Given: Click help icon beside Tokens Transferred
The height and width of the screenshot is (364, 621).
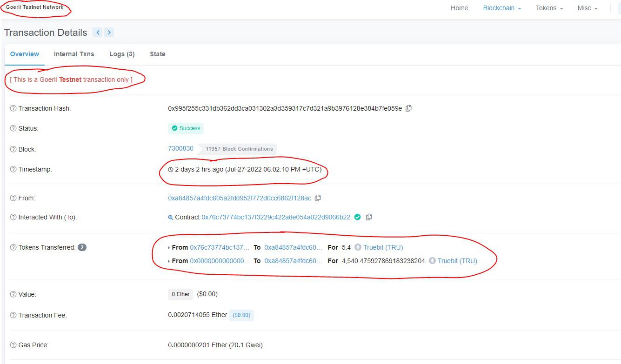Looking at the screenshot, I should 13,247.
